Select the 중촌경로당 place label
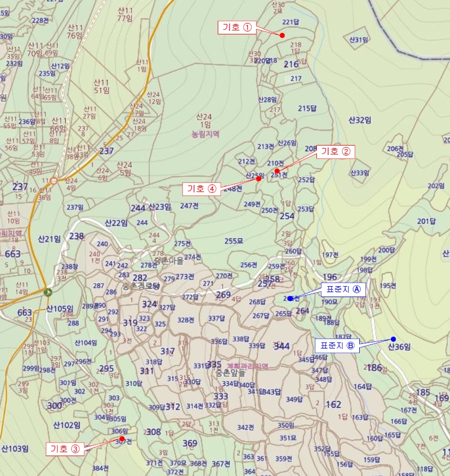Screen dimensions: 450x476 pos(141,286)
